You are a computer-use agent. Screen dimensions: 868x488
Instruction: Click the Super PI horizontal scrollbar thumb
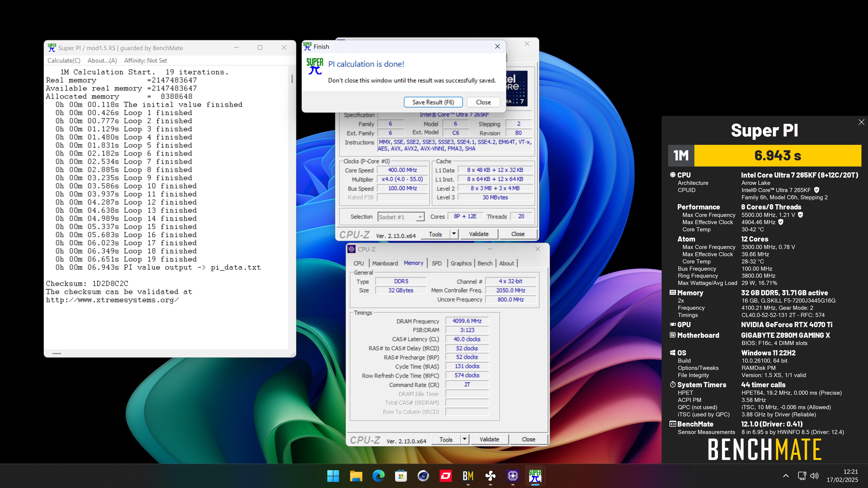pos(57,353)
